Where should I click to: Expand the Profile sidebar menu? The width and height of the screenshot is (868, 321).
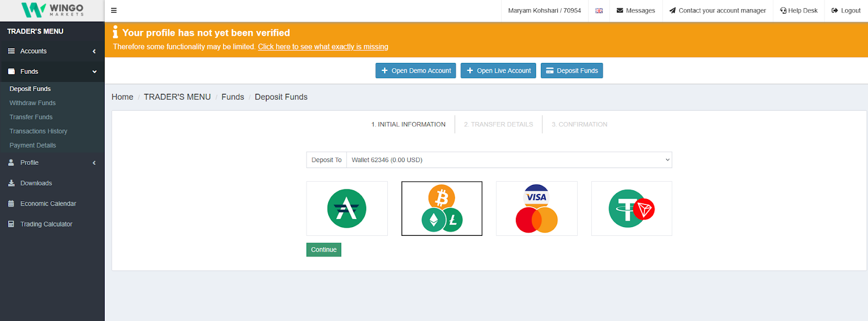click(52, 163)
